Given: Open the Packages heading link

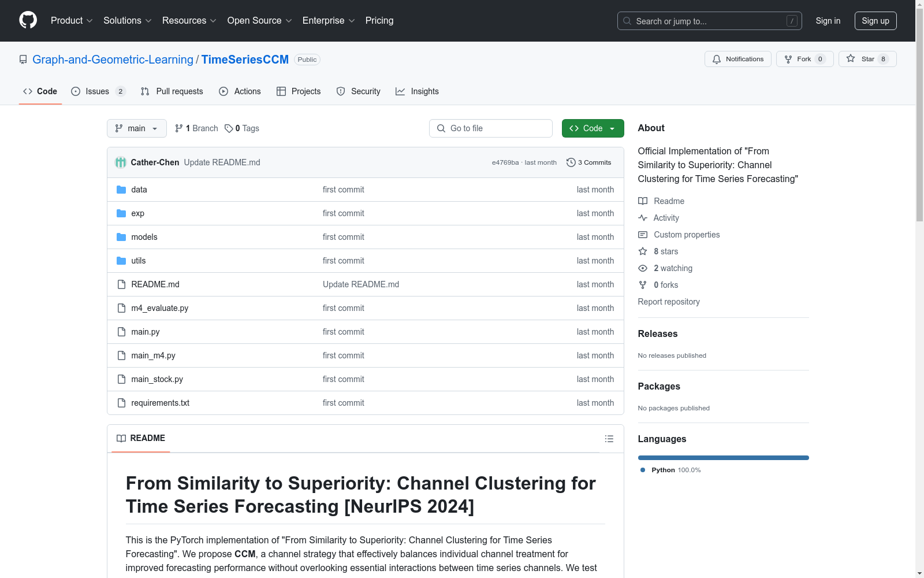Looking at the screenshot, I should click(x=659, y=386).
